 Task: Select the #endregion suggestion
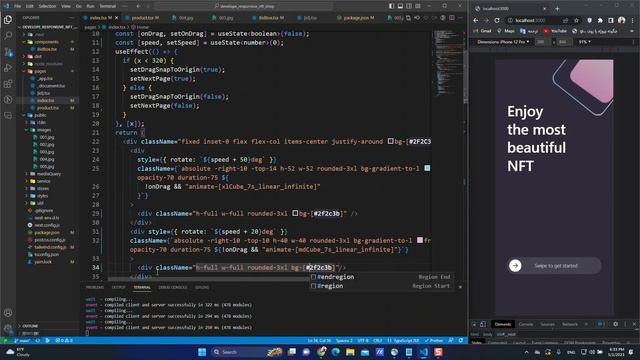pyautogui.click(x=381, y=277)
